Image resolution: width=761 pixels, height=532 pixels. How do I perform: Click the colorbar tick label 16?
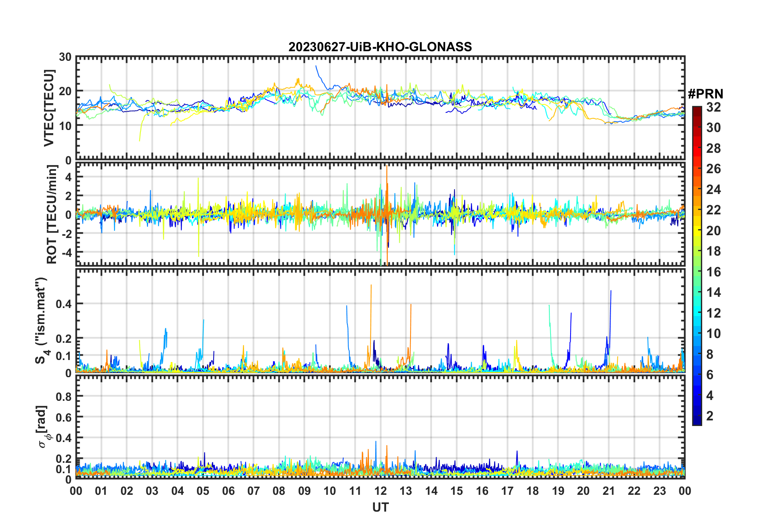click(713, 272)
